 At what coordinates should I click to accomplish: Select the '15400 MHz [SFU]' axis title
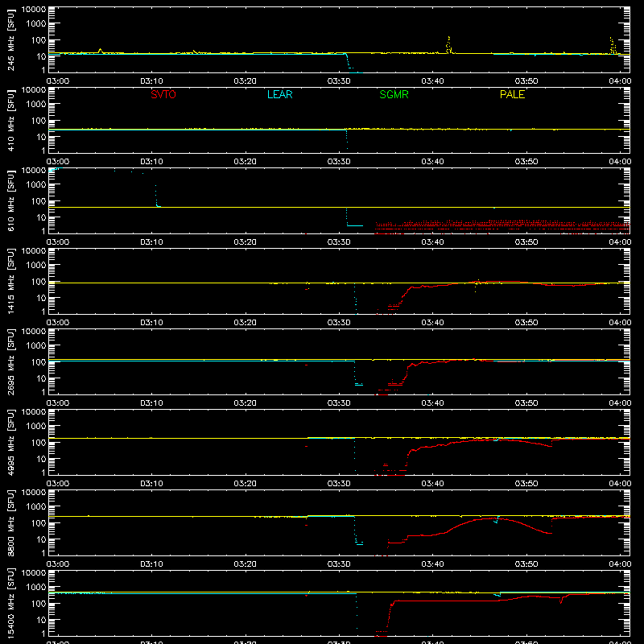(x=10, y=603)
